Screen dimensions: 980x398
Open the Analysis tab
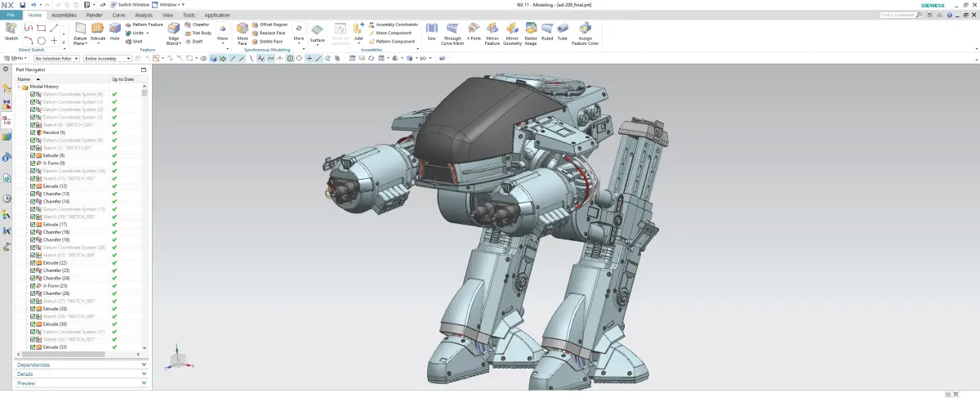click(144, 15)
